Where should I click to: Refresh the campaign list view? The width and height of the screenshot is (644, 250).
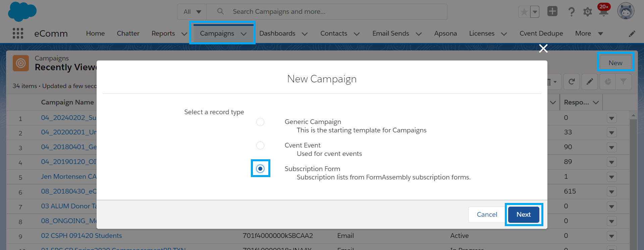coord(572,82)
